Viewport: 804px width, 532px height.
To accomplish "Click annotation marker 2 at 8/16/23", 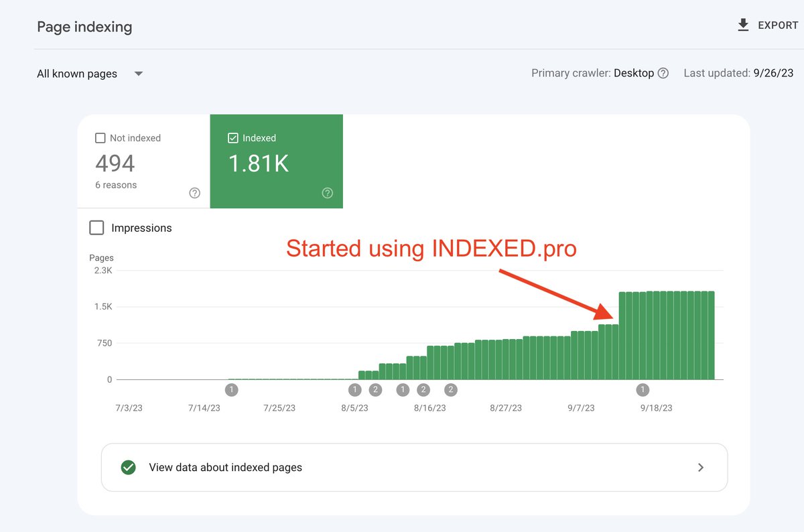I will tap(423, 389).
